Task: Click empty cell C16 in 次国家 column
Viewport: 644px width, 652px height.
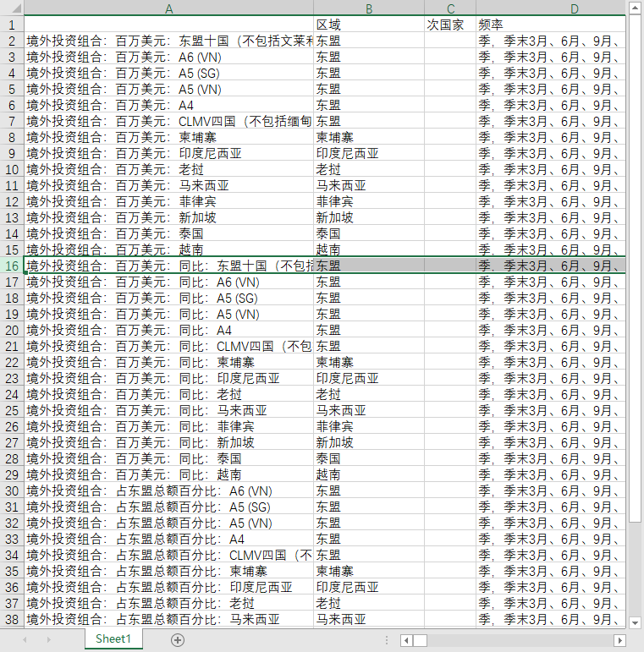Action: (450, 266)
